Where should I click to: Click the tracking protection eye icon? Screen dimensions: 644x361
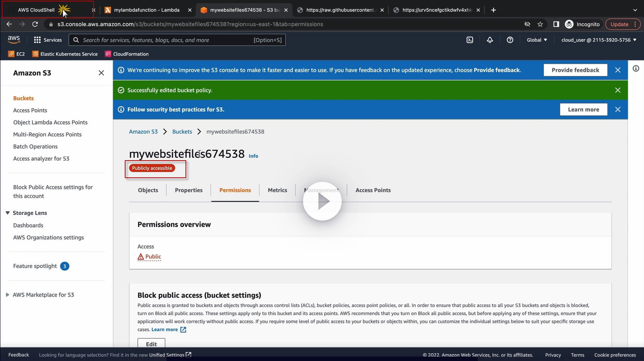pyautogui.click(x=527, y=24)
